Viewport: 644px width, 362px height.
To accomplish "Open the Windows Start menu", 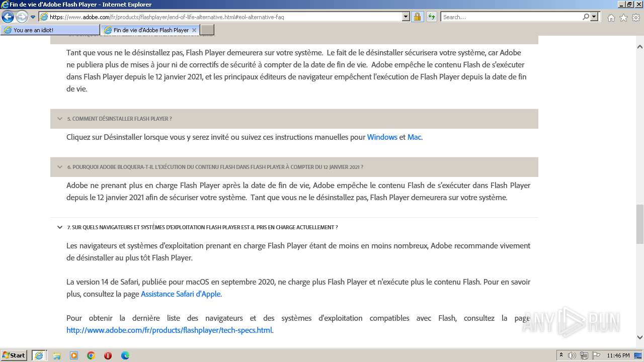I will [14, 355].
